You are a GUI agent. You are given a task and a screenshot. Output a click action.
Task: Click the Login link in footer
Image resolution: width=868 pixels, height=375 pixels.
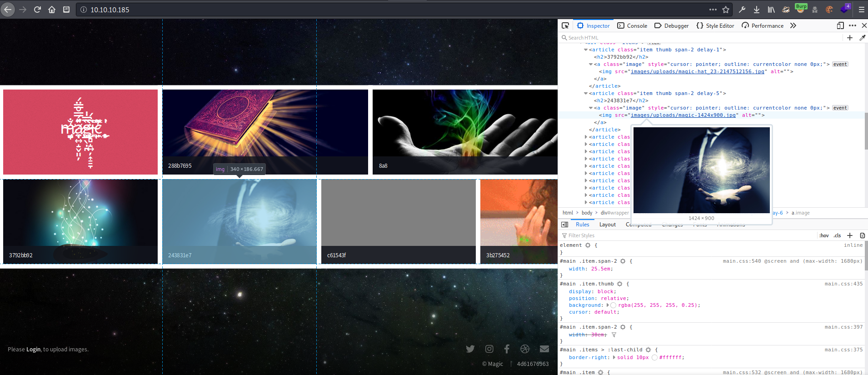pos(33,349)
